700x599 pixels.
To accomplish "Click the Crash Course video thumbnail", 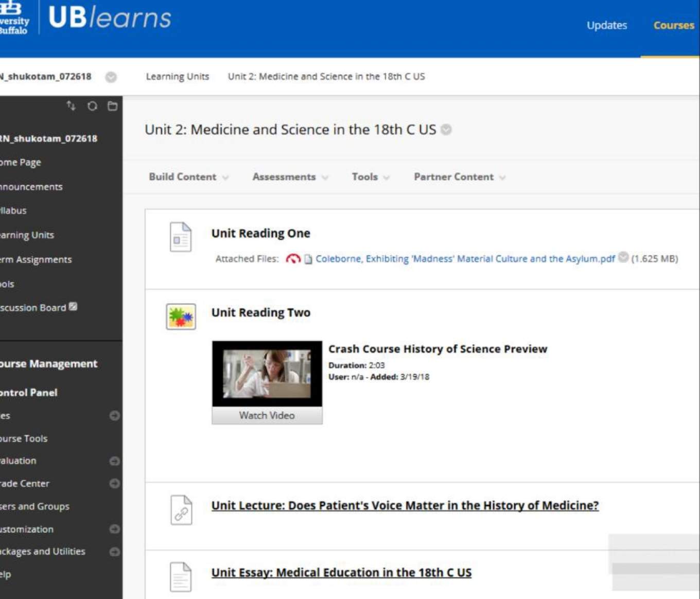I will (267, 374).
